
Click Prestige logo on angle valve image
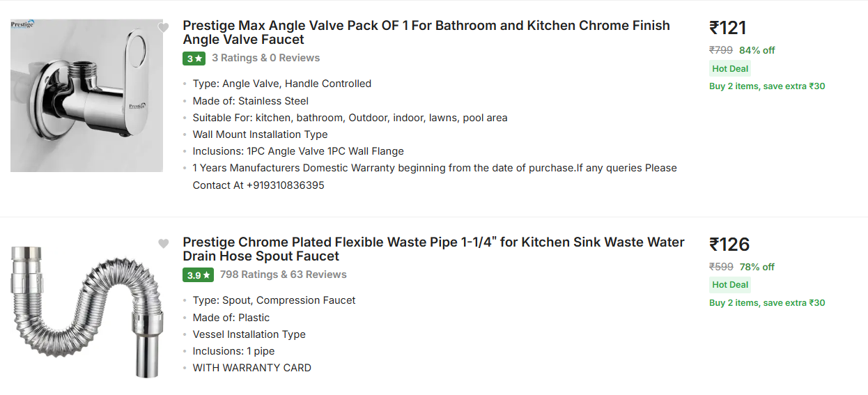point(22,25)
